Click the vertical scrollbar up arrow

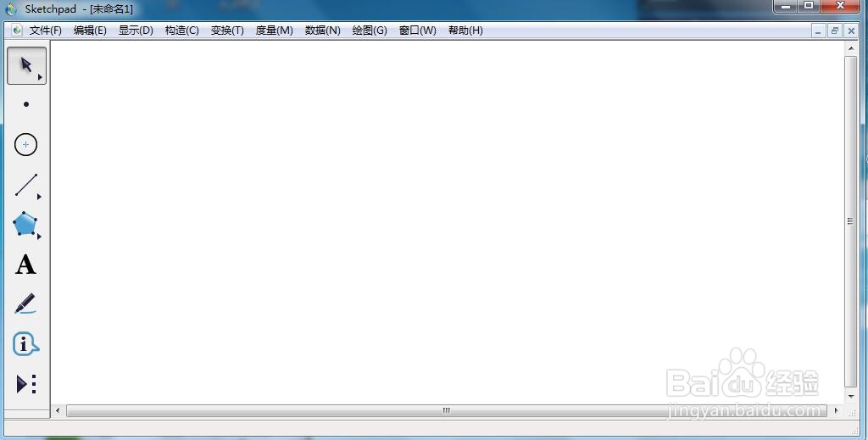[x=851, y=48]
